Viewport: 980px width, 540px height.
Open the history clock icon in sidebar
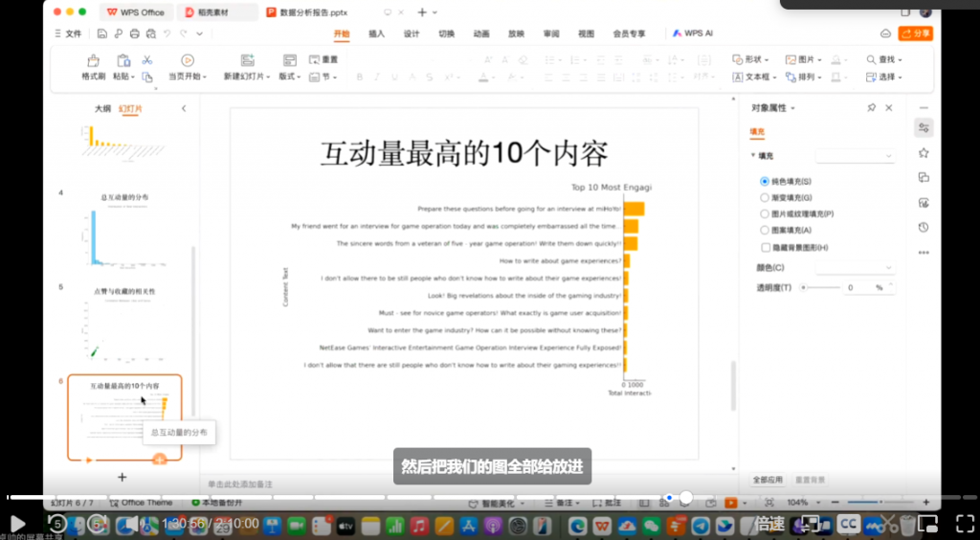[924, 227]
